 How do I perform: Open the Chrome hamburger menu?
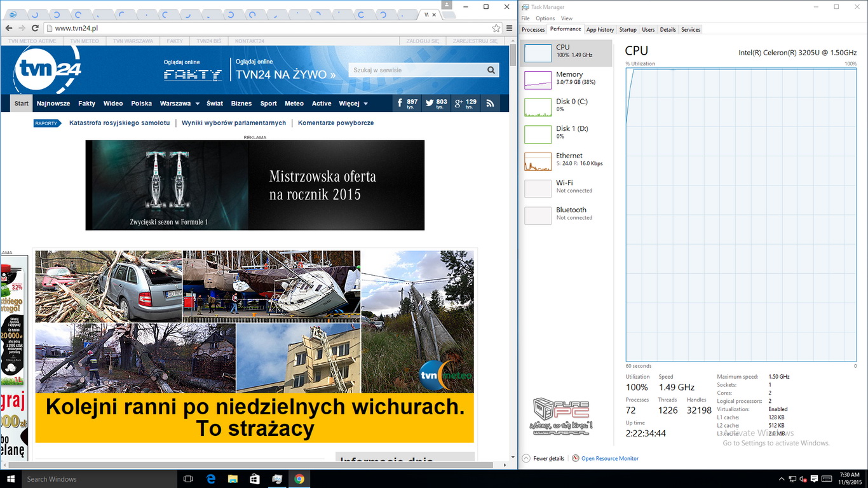(x=509, y=28)
